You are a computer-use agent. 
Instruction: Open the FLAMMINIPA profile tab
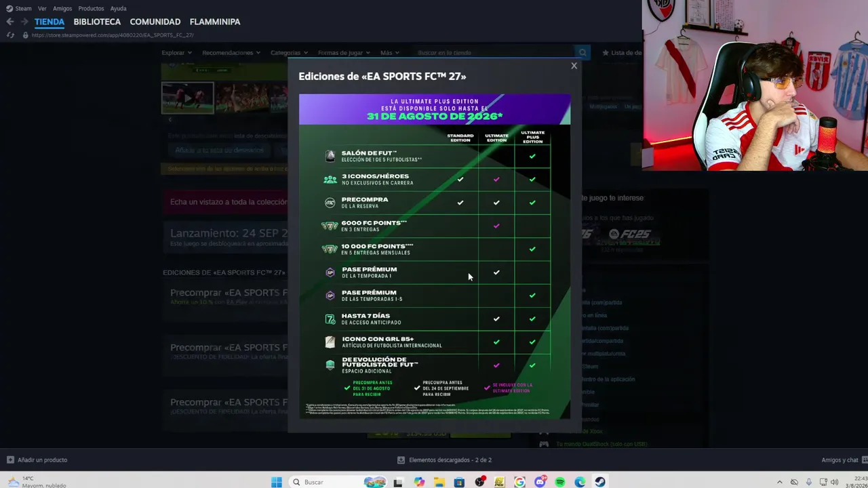pos(215,22)
